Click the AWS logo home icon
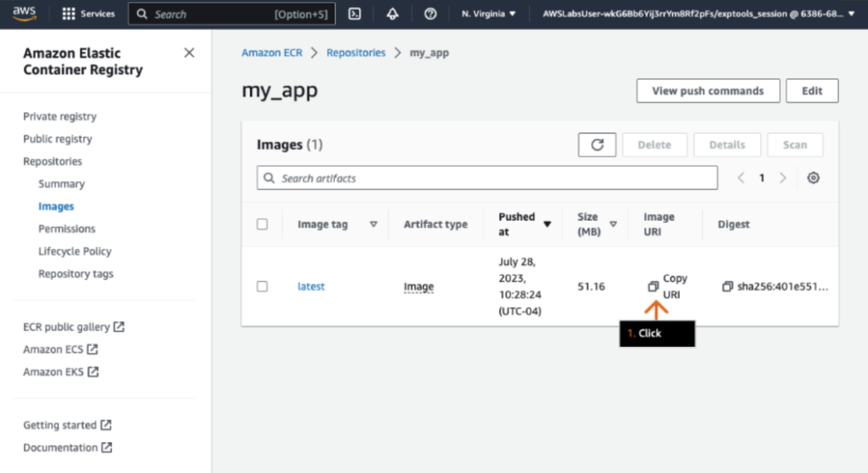This screenshot has height=473, width=868. (24, 13)
